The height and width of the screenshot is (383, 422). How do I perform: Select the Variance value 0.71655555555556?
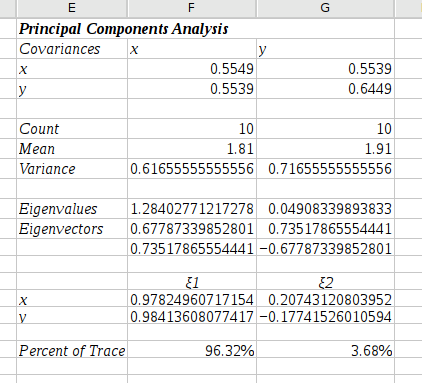tap(326, 169)
